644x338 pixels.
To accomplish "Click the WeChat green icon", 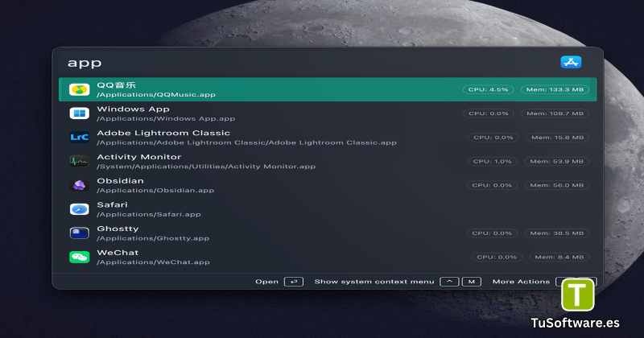I will coord(79,257).
